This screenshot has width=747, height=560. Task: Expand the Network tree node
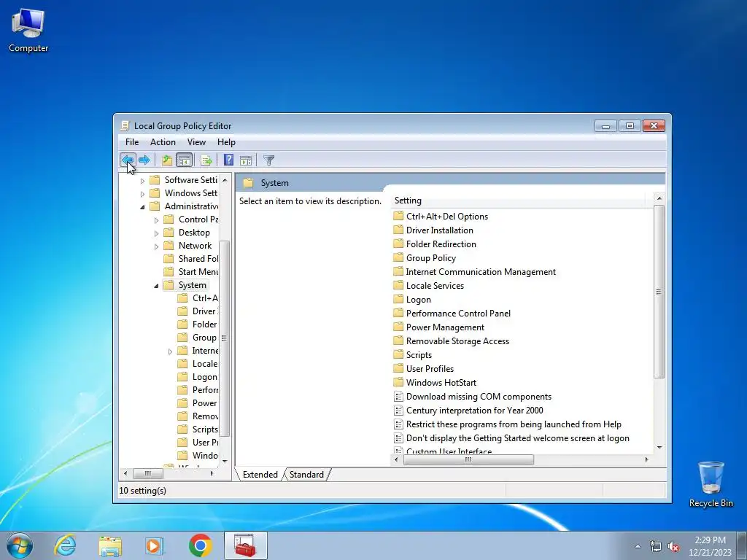click(x=156, y=246)
